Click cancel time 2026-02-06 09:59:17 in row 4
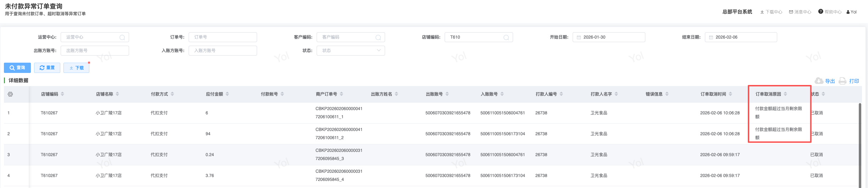Image resolution: width=868 pixels, height=188 pixels. click(720, 176)
